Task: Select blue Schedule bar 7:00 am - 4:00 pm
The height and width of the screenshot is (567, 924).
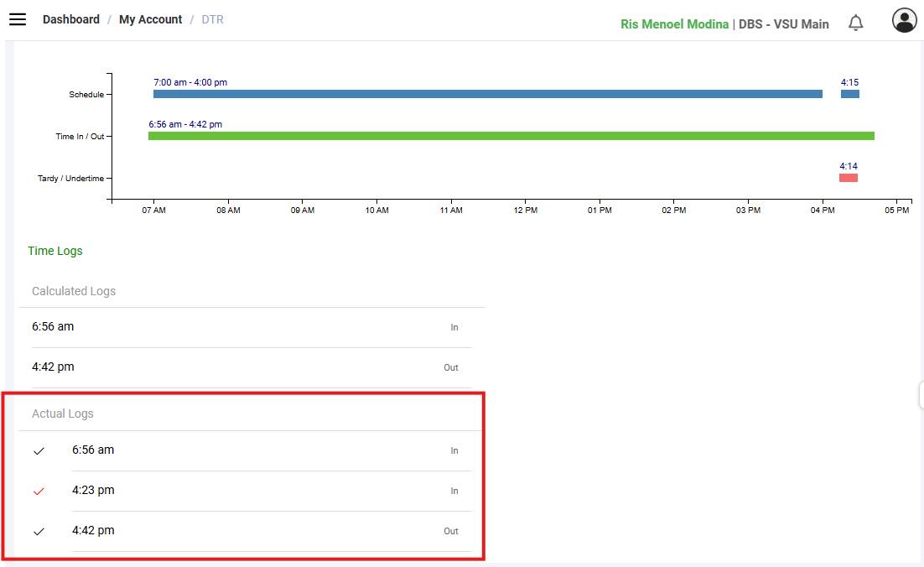Action: coord(487,94)
